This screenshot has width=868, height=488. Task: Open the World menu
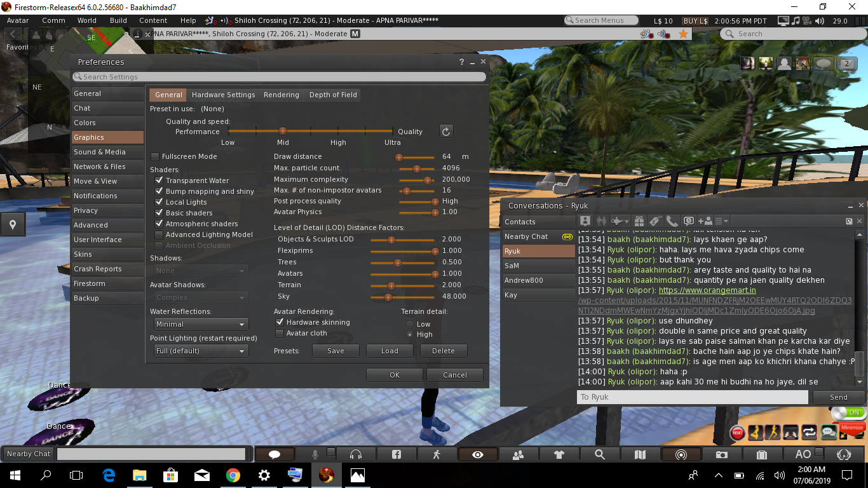pos(87,20)
